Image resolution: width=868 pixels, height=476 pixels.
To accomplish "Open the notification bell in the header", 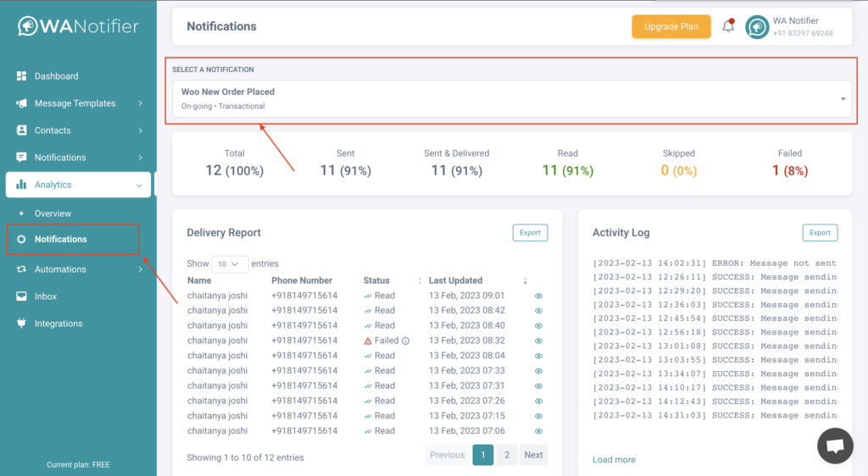I will (728, 26).
